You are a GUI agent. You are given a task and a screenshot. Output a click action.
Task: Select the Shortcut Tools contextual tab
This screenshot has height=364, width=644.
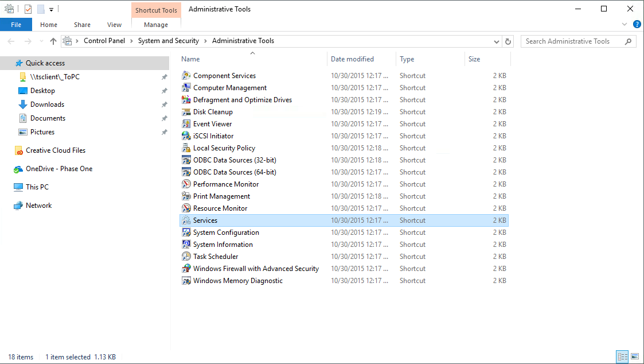[156, 10]
